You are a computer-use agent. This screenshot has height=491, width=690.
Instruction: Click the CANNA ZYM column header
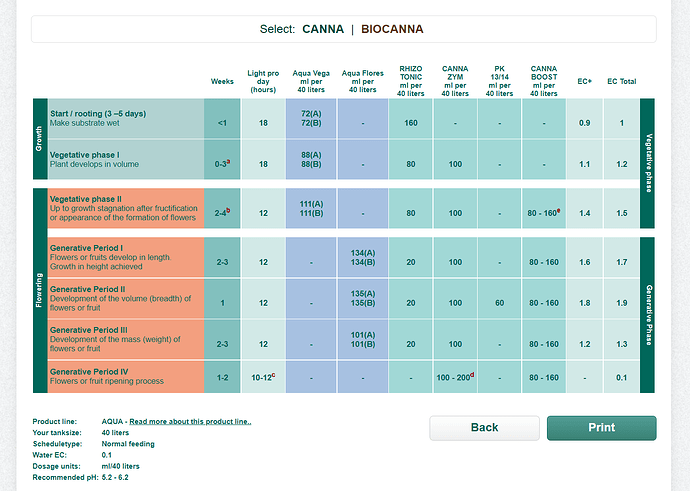point(455,81)
